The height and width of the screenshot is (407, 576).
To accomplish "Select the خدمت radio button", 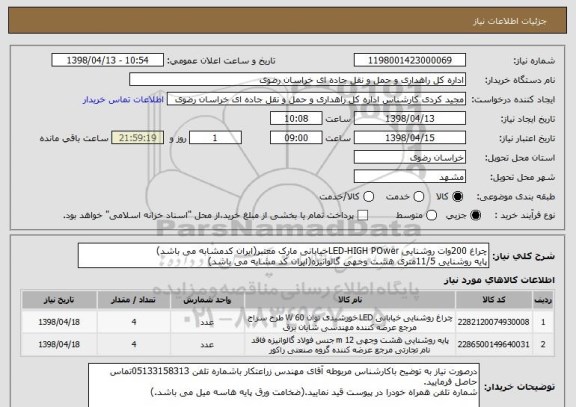I will [418, 197].
